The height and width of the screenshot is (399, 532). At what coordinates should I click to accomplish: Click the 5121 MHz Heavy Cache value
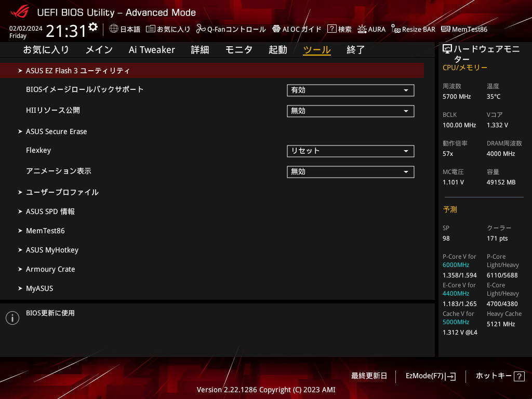point(501,324)
